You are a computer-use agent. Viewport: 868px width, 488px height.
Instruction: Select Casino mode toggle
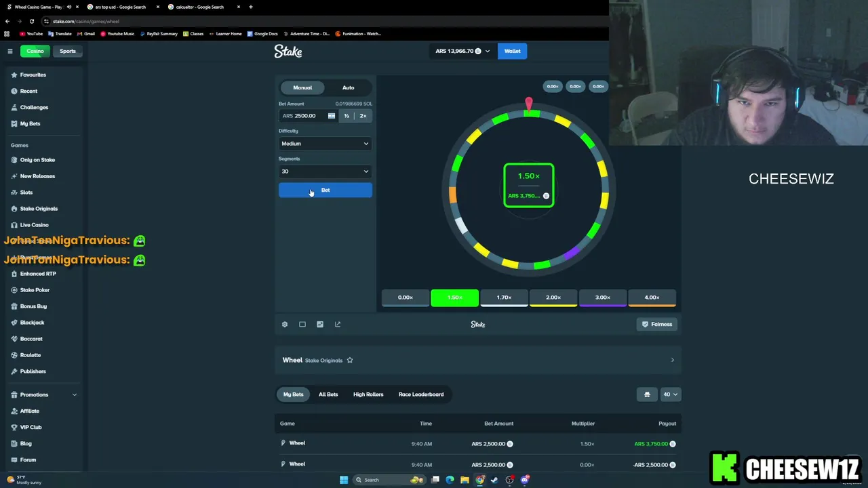35,51
